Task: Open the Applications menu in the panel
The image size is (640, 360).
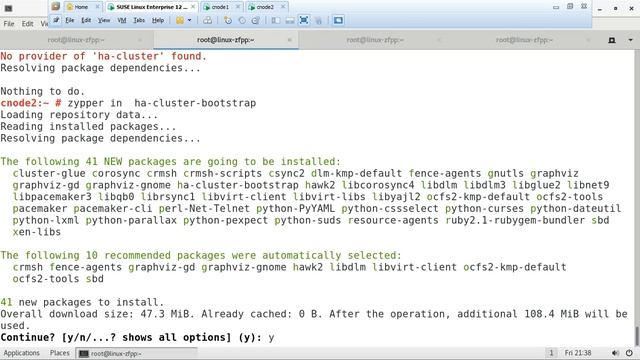Action: 21,353
